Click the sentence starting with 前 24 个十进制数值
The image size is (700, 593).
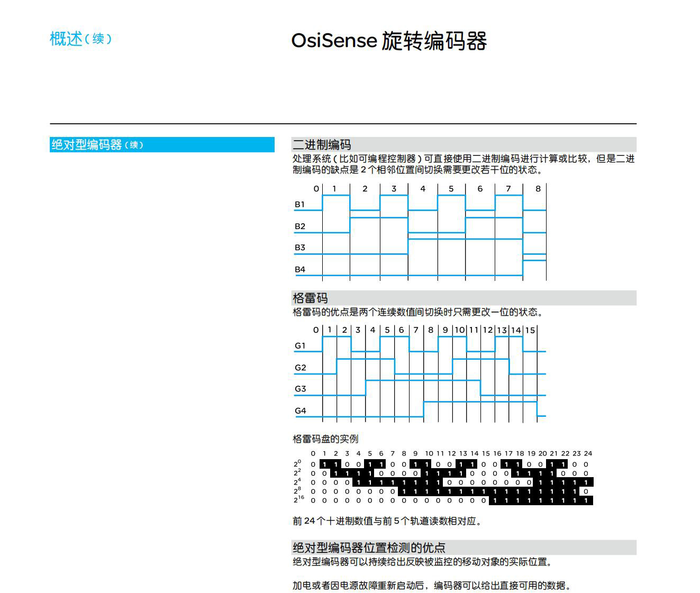(x=388, y=521)
